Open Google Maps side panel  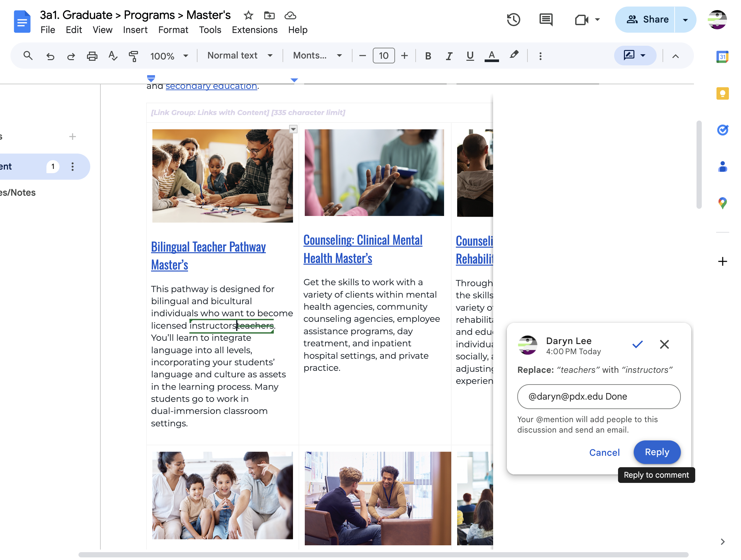coord(722,203)
